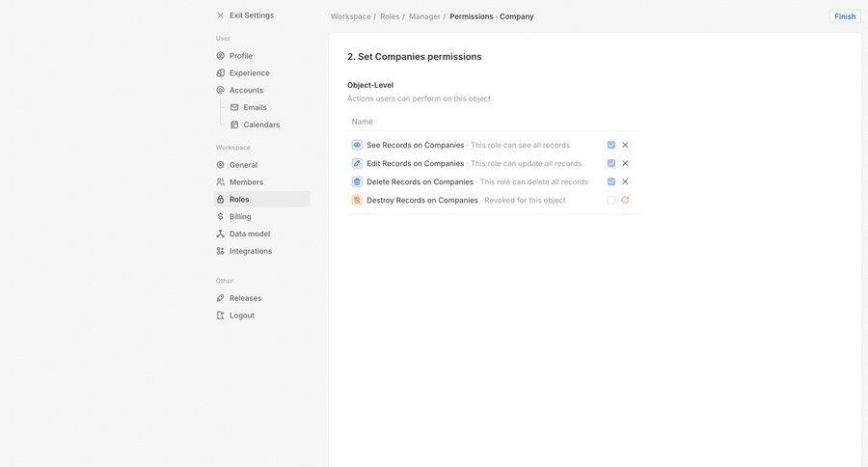Revoke See Records with its X icon

(x=625, y=145)
